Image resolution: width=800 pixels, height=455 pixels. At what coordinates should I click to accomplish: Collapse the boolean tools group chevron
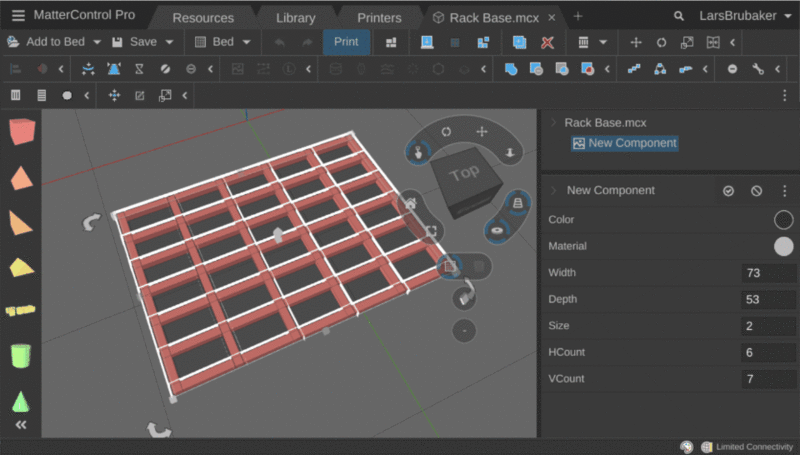pos(607,69)
